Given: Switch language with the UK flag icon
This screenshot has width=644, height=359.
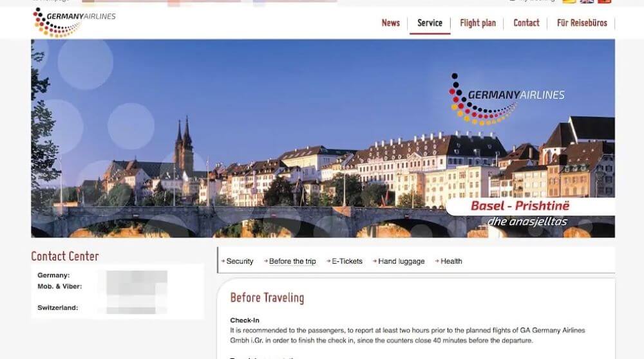Looking at the screenshot, I should click(x=587, y=1).
